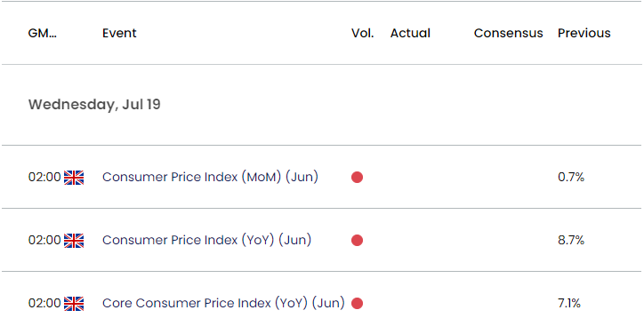Viewport: 644px width, 334px height.
Task: Click previous value 7.1% for Core CPI
Action: [569, 303]
